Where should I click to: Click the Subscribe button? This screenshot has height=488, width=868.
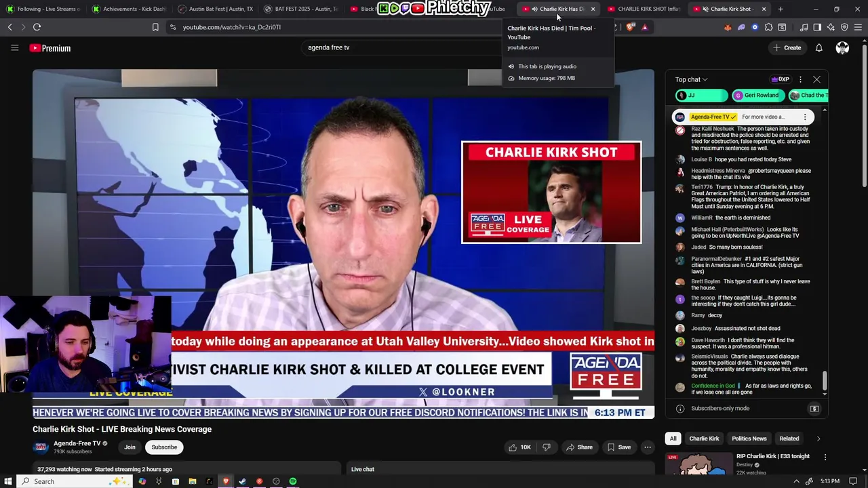tap(164, 447)
